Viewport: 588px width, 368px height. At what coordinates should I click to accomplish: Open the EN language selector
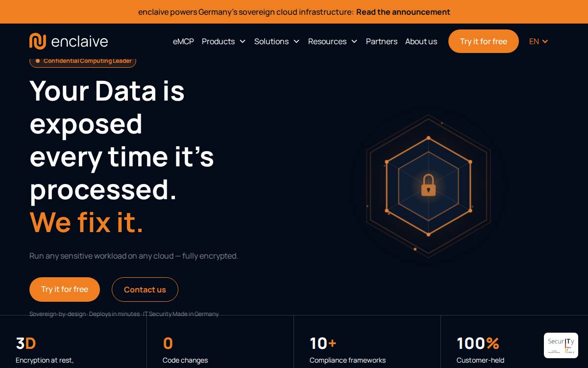(x=539, y=41)
